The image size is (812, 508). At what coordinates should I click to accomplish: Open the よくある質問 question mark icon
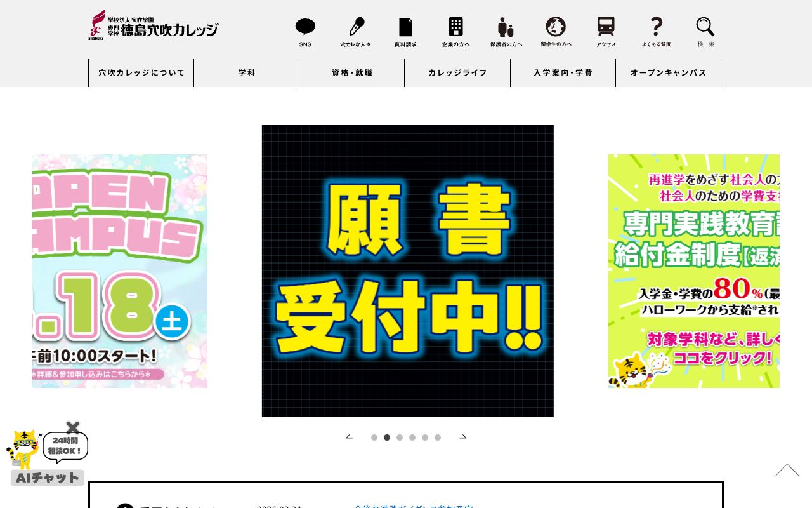tap(655, 27)
